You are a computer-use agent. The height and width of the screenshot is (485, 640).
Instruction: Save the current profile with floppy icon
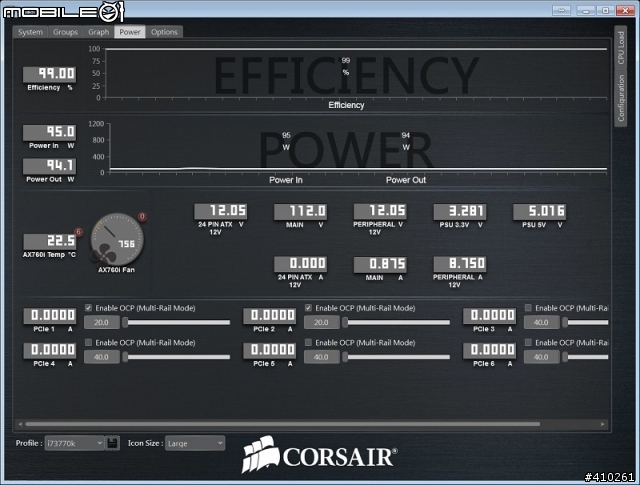(112, 443)
